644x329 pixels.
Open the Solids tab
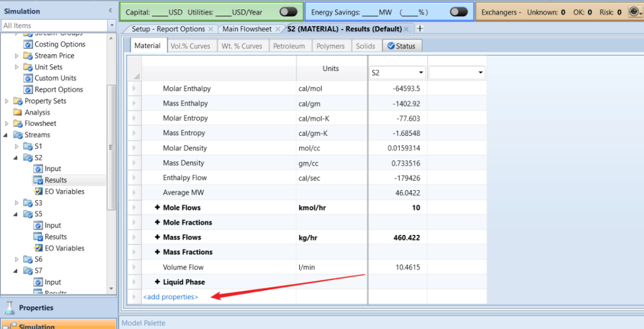click(x=366, y=46)
